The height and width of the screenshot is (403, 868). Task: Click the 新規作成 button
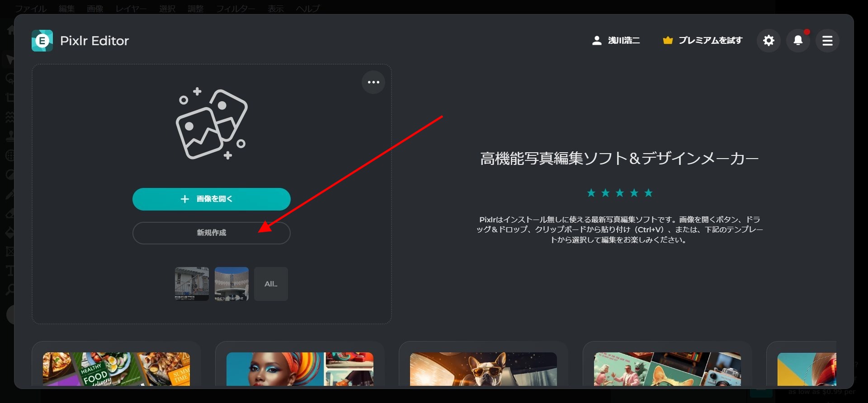(x=211, y=233)
